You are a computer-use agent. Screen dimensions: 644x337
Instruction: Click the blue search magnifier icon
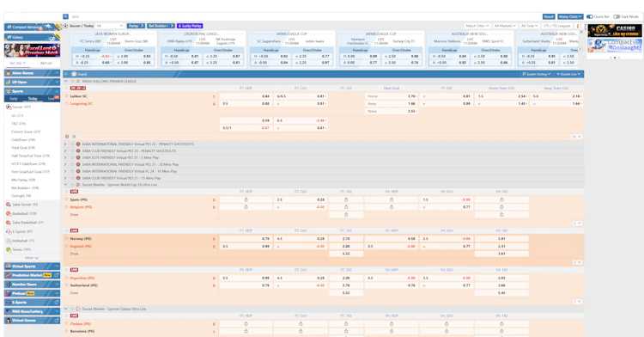66,16
